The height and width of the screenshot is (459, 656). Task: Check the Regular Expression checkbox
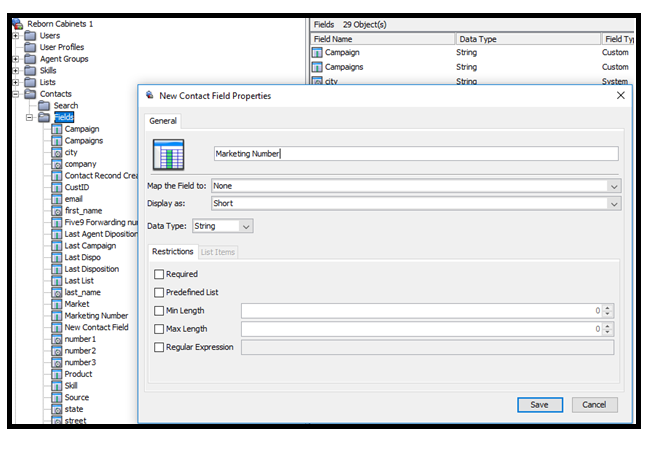159,347
